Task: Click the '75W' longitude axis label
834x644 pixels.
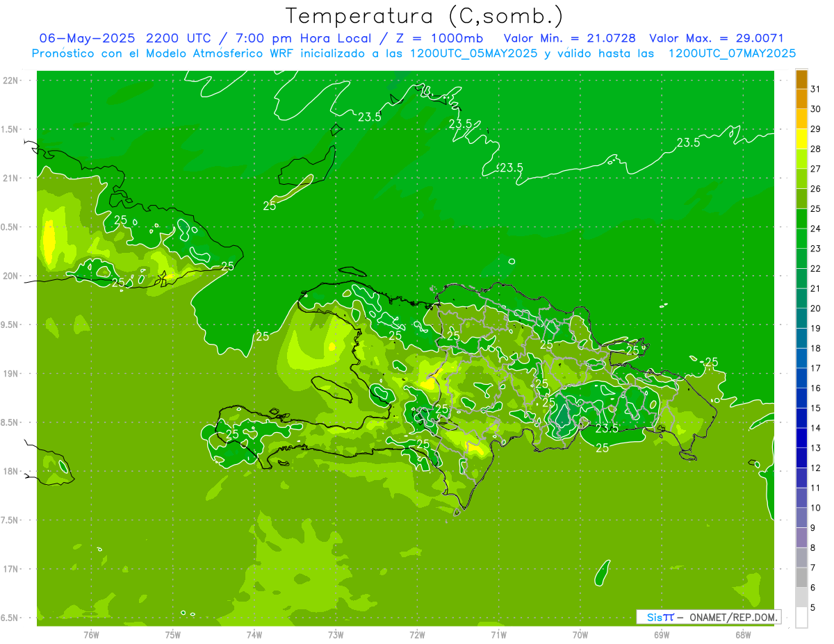Action: [173, 634]
